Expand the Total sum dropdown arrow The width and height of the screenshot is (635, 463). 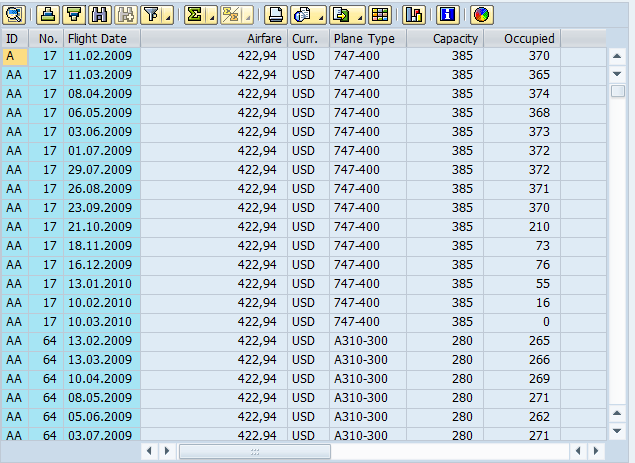click(x=211, y=17)
